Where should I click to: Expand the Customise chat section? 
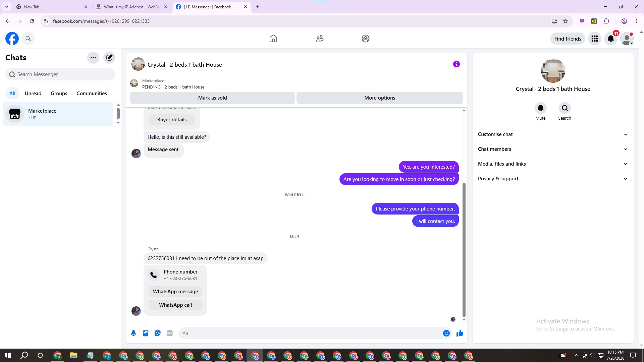pos(553,134)
